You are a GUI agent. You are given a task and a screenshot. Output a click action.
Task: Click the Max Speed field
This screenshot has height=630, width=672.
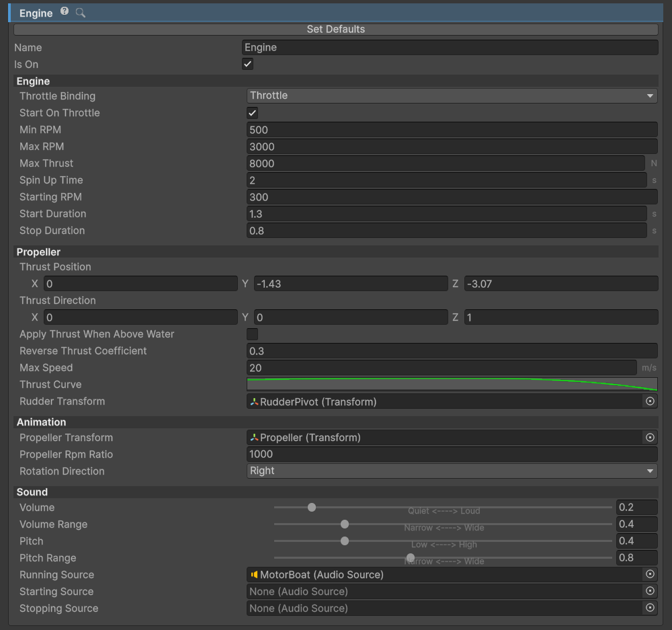tap(442, 368)
